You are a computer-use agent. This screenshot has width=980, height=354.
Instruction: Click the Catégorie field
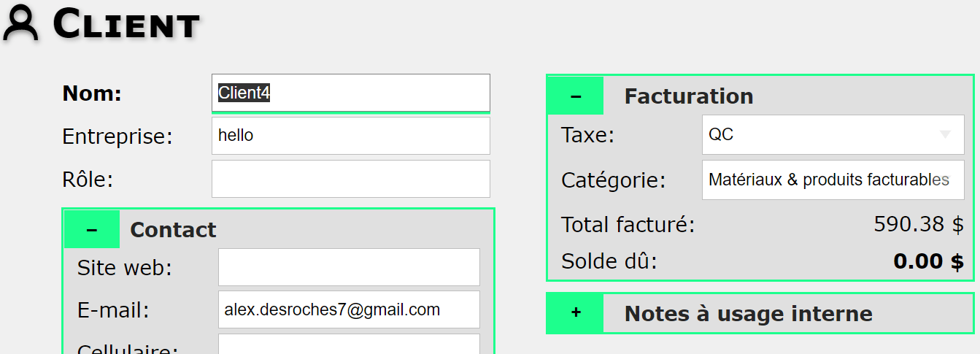click(833, 180)
